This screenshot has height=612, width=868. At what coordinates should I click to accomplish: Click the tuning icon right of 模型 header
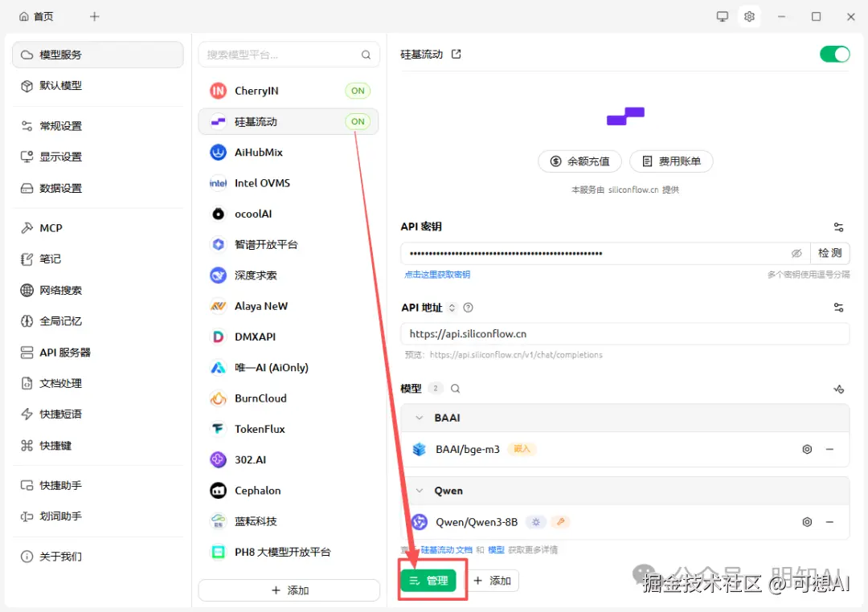(838, 388)
